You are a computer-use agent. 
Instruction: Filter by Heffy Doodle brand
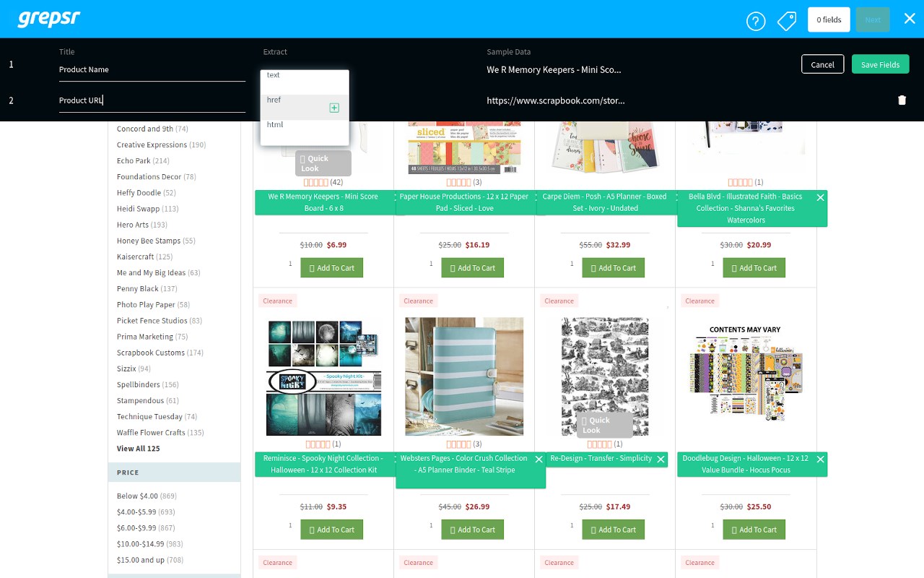click(x=146, y=193)
